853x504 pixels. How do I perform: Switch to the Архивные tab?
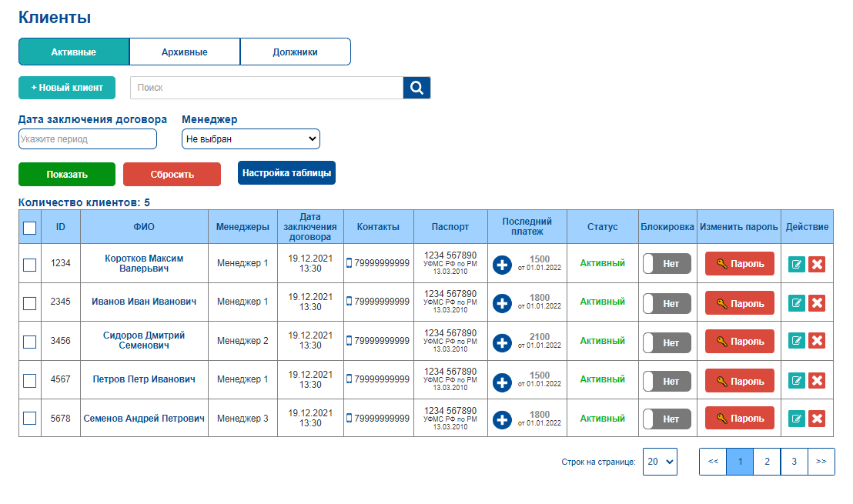point(185,52)
